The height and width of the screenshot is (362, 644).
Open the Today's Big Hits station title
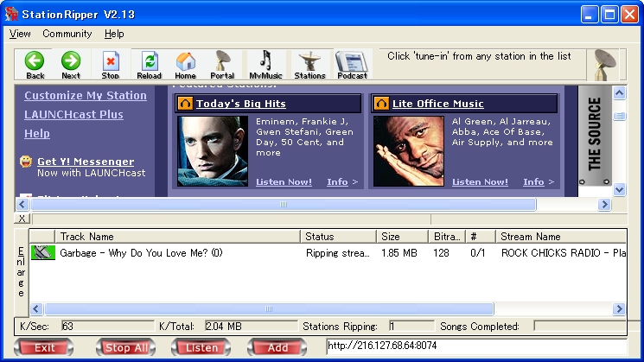coord(240,104)
